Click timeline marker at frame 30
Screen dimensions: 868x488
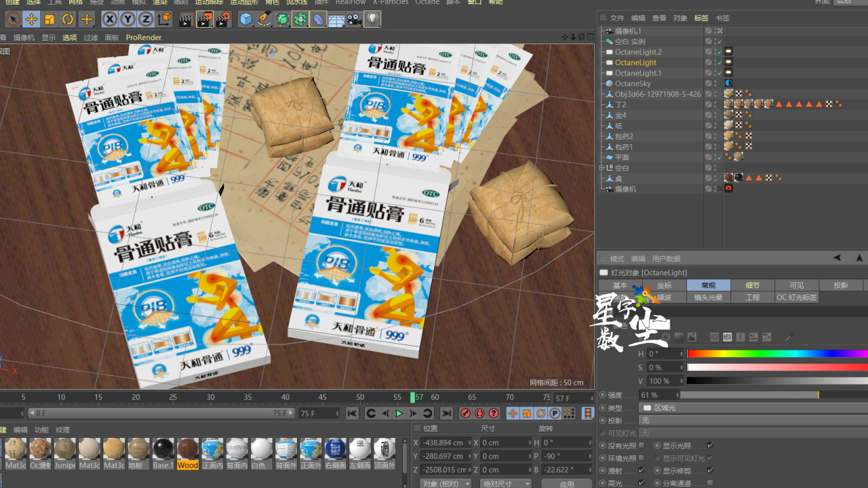(210, 397)
